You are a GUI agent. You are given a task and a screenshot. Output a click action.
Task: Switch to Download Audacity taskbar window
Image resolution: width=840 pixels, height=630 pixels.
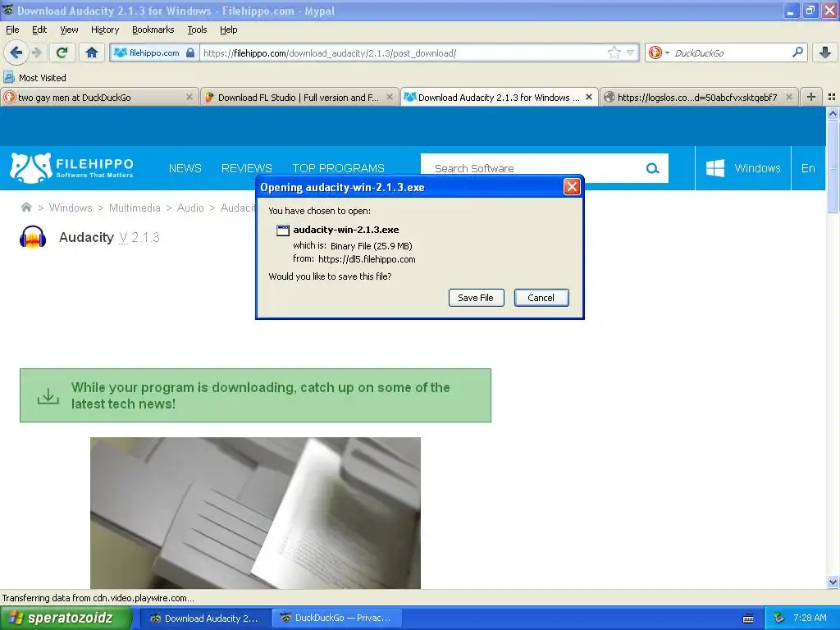(204, 619)
